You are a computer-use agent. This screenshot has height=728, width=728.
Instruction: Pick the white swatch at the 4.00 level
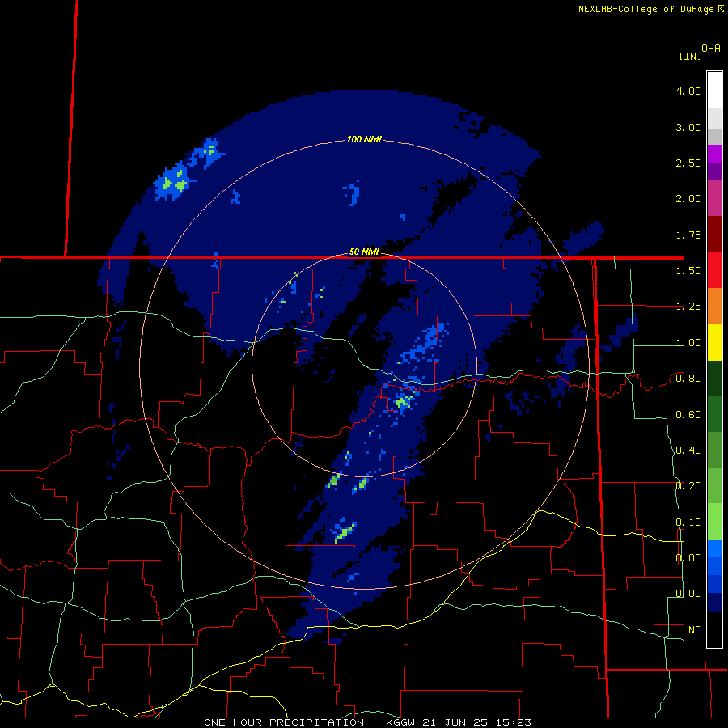click(714, 91)
